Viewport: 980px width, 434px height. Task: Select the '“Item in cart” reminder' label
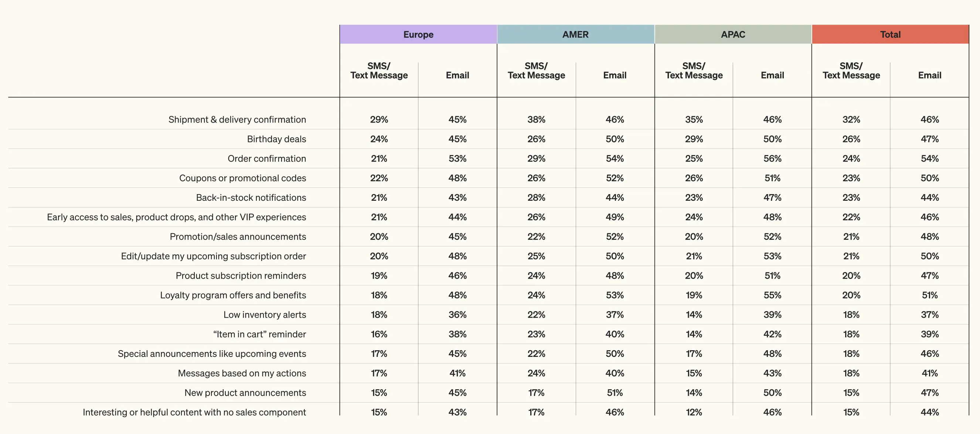[259, 334]
